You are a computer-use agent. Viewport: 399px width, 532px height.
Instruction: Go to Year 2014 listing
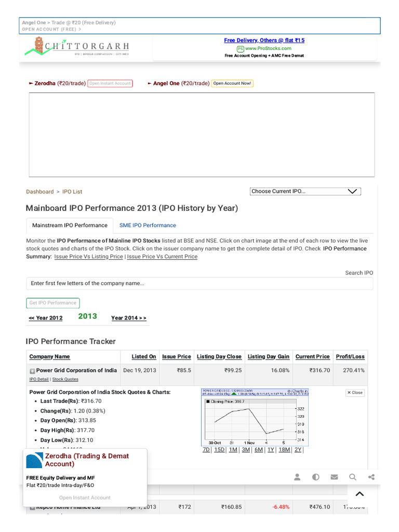(x=129, y=318)
